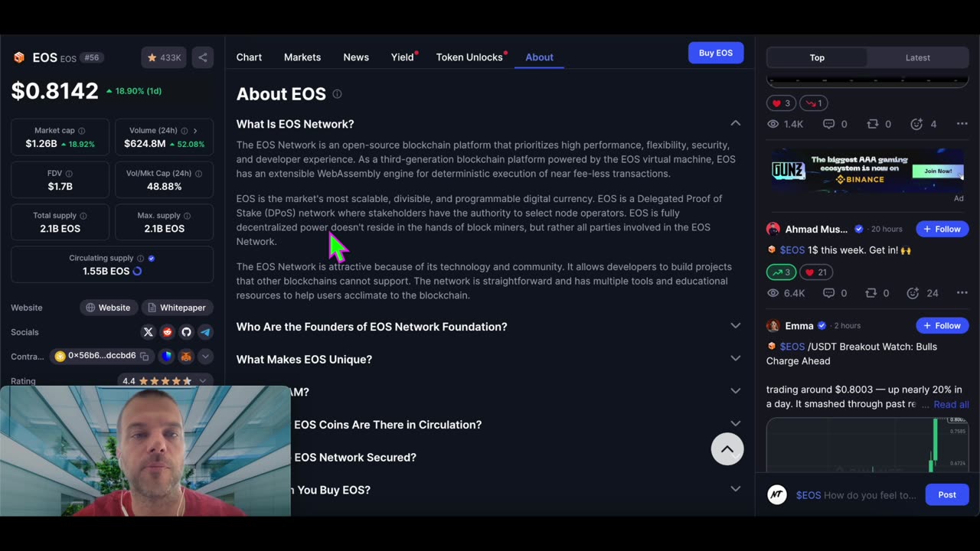Viewport: 980px width, 551px height.
Task: Click the comment icon on Ahmad Mus... post
Action: (828, 293)
